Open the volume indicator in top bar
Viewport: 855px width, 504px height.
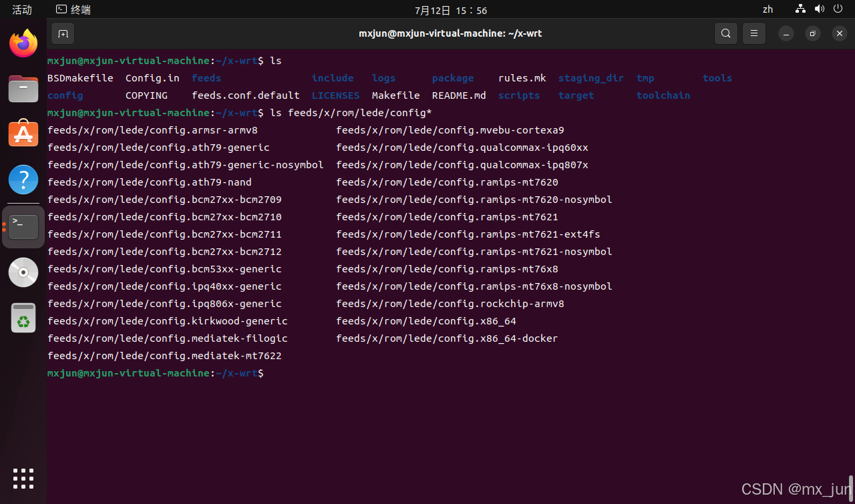820,9
